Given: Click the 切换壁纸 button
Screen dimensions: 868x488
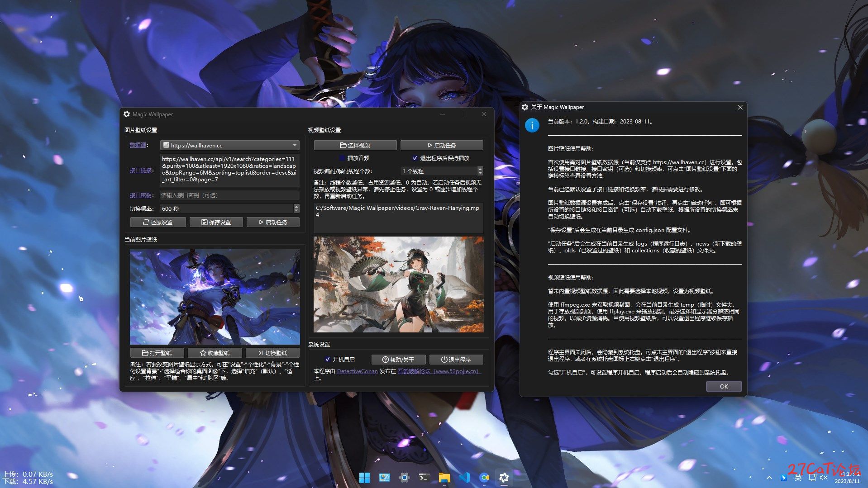Looking at the screenshot, I should [x=272, y=353].
